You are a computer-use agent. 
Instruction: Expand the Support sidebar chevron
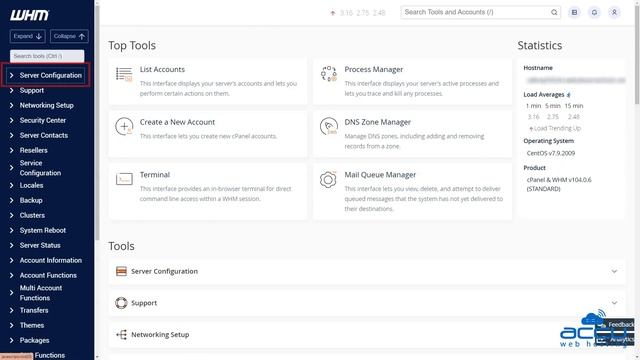tap(11, 90)
